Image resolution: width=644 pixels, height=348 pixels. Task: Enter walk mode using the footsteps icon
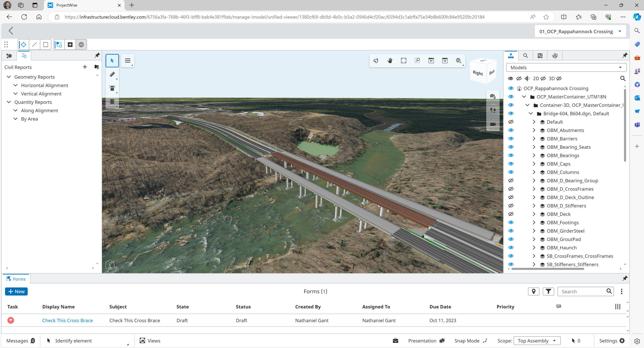tap(493, 110)
